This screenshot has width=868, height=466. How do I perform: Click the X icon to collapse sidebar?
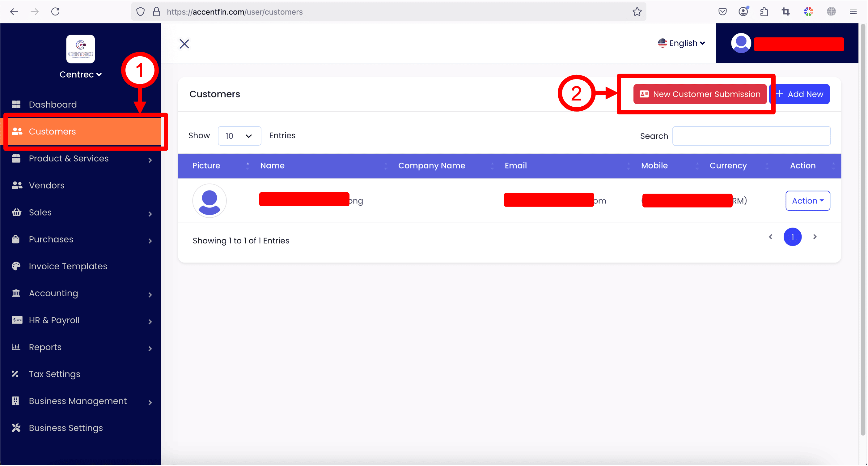184,44
